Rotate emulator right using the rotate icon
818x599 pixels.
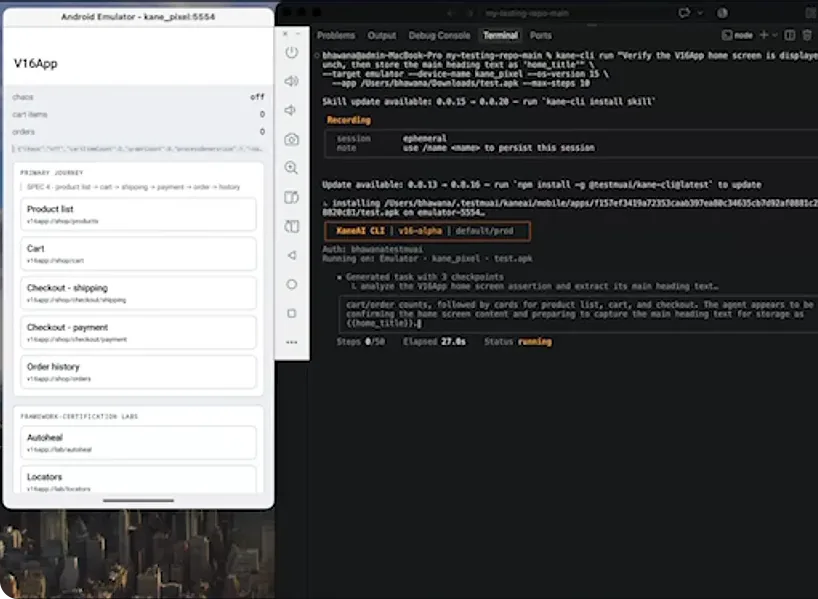tap(292, 226)
